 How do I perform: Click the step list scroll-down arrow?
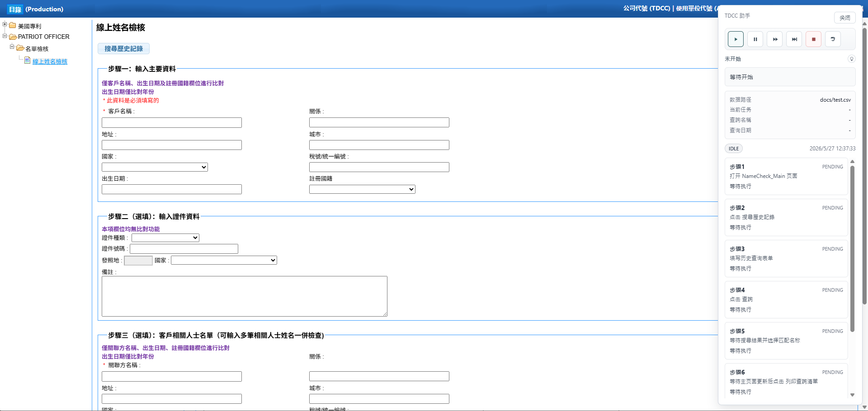tap(852, 395)
